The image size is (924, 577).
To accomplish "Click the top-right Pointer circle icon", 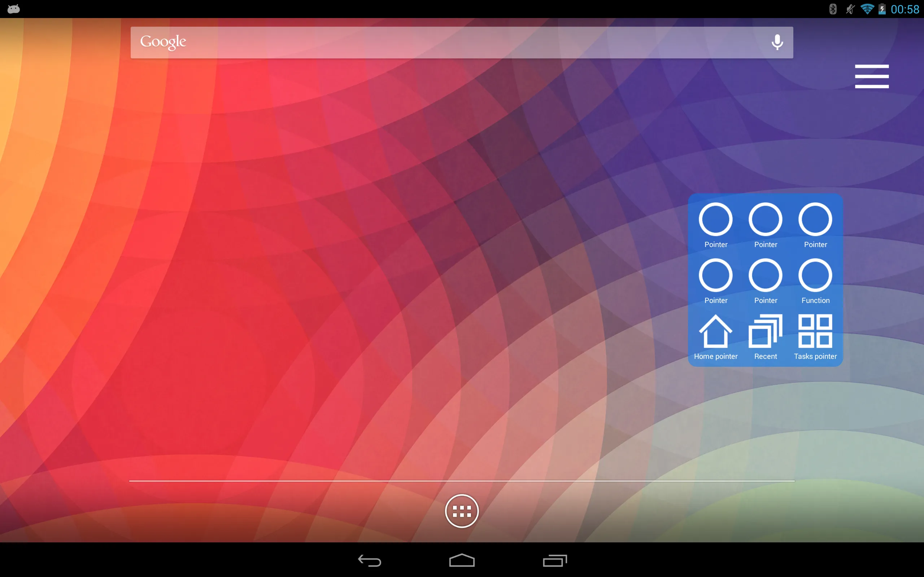I will [815, 220].
